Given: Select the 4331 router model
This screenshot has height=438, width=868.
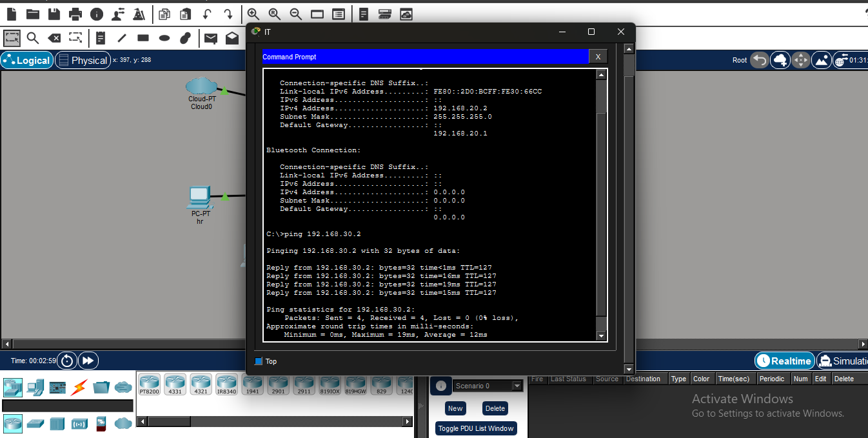Looking at the screenshot, I should [x=175, y=384].
